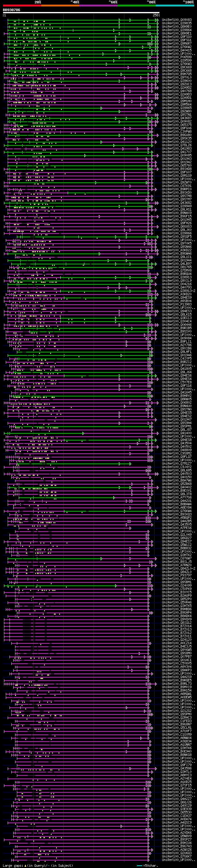Screen dimensions: 197x868
Task: Click UniRef100_Q9ZUC3 hit
Action: (x=177, y=84)
